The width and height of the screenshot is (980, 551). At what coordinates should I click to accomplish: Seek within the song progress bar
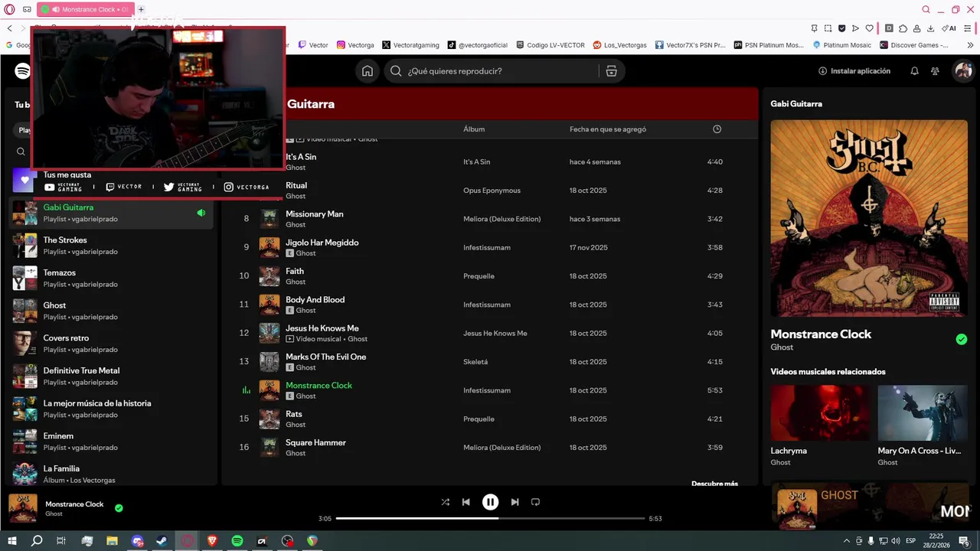[490, 518]
